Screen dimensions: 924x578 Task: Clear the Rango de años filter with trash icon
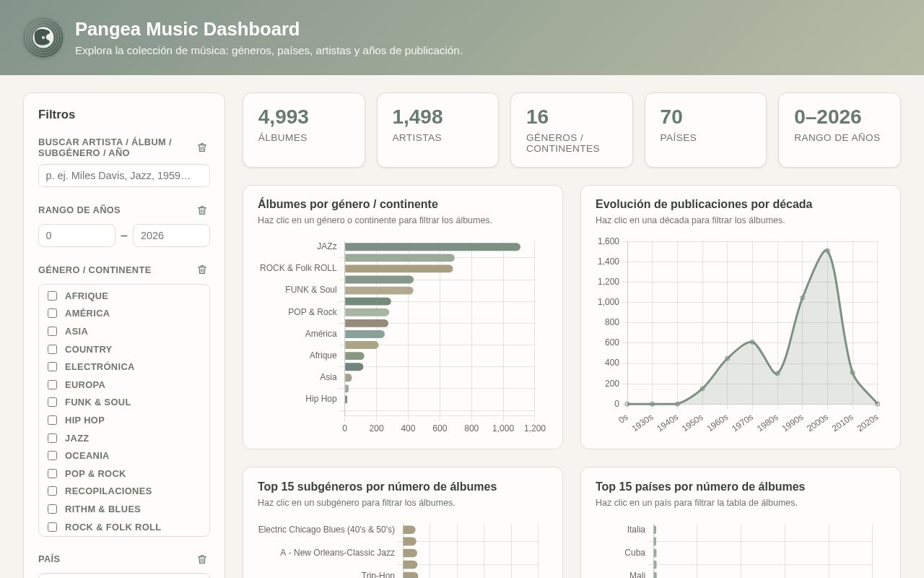pos(202,210)
